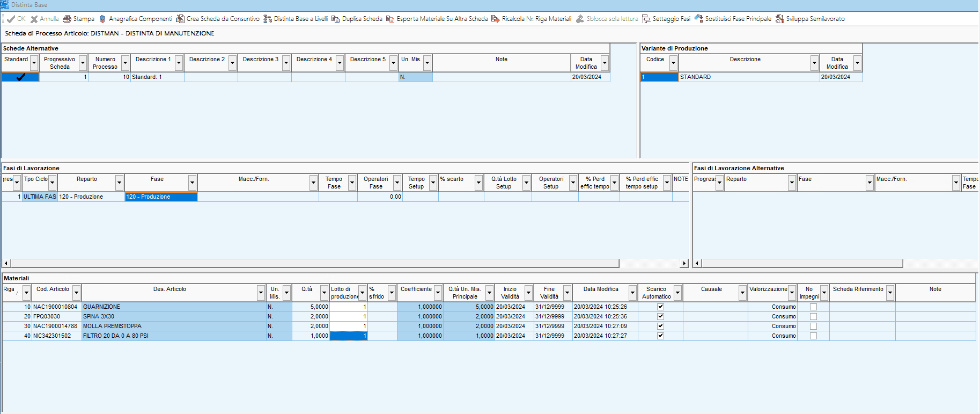Click Note column header in Schede Alternative
The image size is (980, 414).
502,63
